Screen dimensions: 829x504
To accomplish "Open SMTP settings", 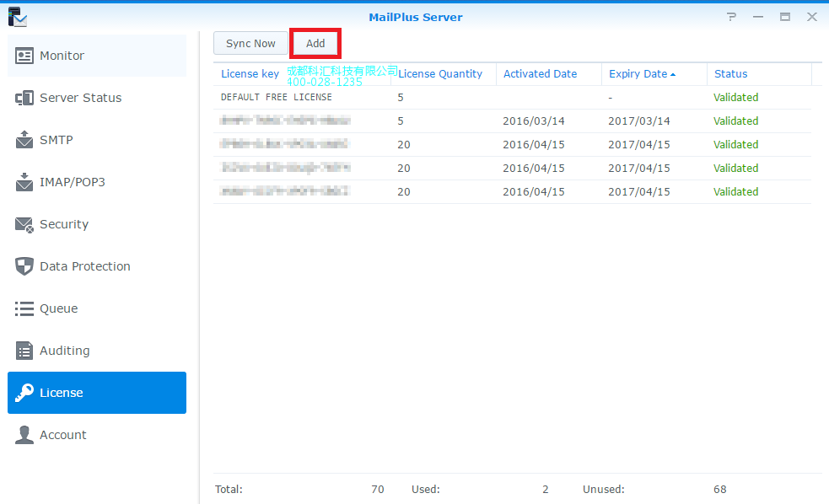I will pyautogui.click(x=97, y=139).
